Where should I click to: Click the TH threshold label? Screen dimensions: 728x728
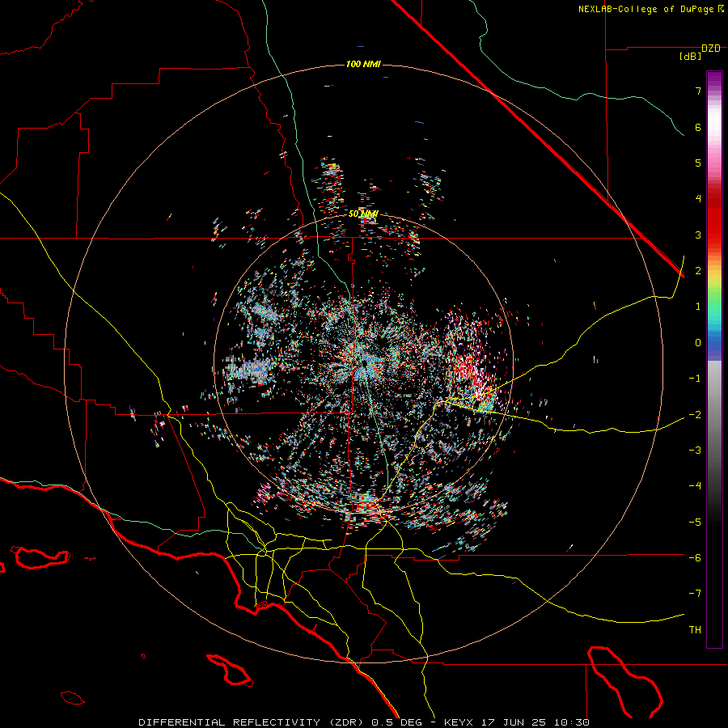[x=695, y=630]
